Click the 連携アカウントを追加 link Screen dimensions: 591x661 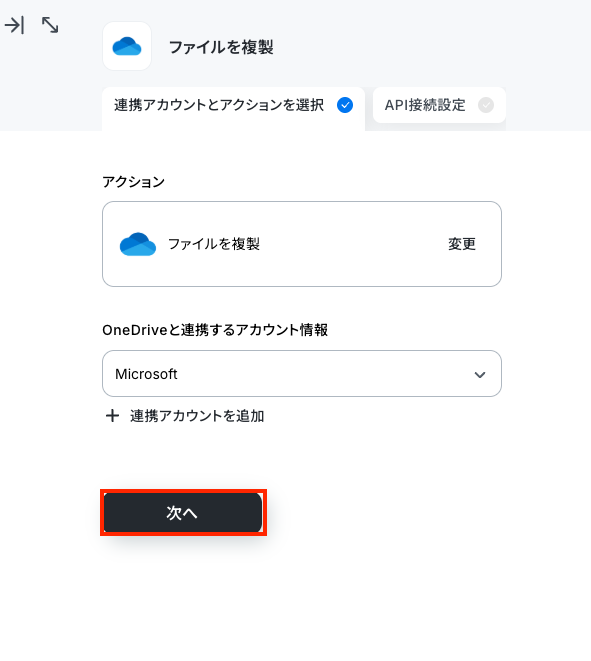[197, 416]
